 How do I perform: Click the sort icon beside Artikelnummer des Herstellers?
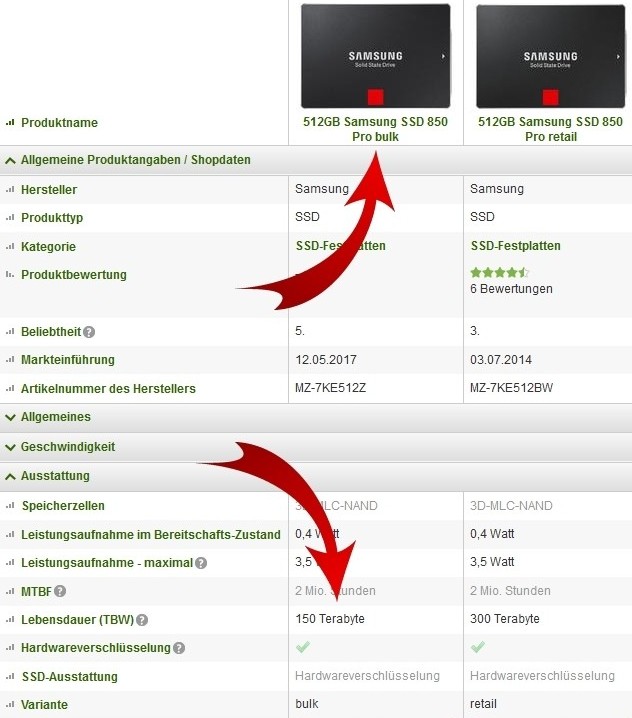coord(10,388)
